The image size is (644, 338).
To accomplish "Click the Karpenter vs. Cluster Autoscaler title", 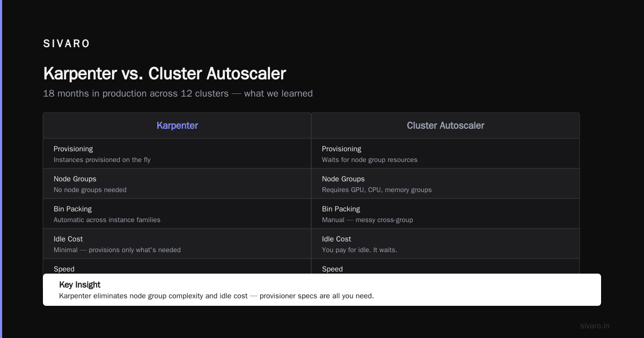I will tap(164, 74).
